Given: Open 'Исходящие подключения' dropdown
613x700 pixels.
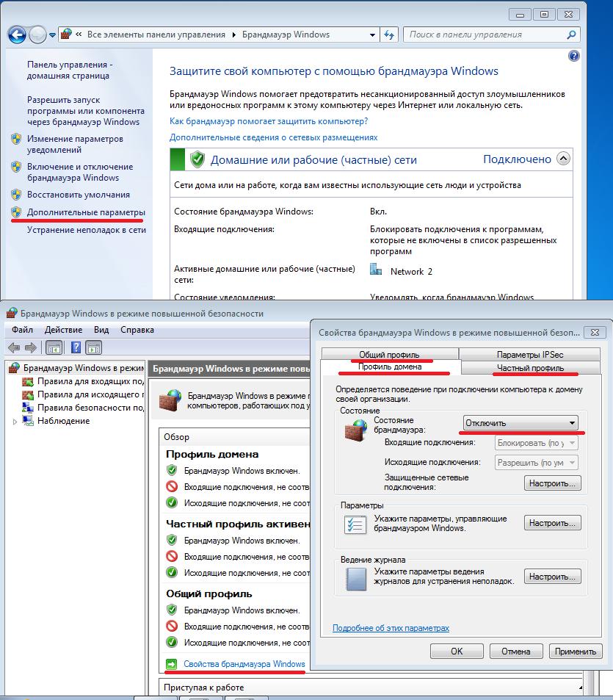Looking at the screenshot, I should [537, 463].
